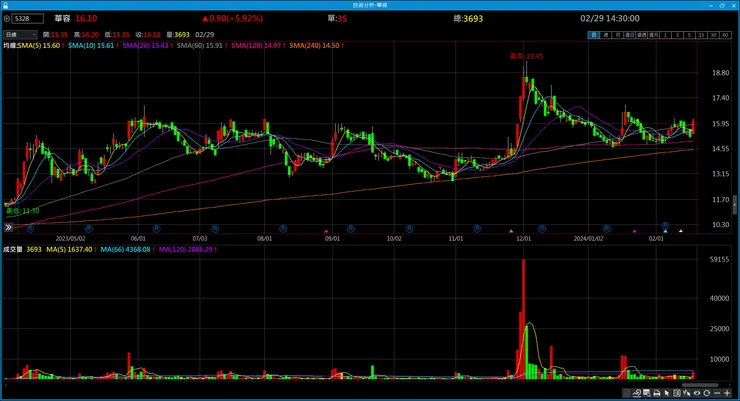Viewport: 740px width, 401px height.
Task: Click the lowest price label 11.30
Action: click(x=23, y=211)
